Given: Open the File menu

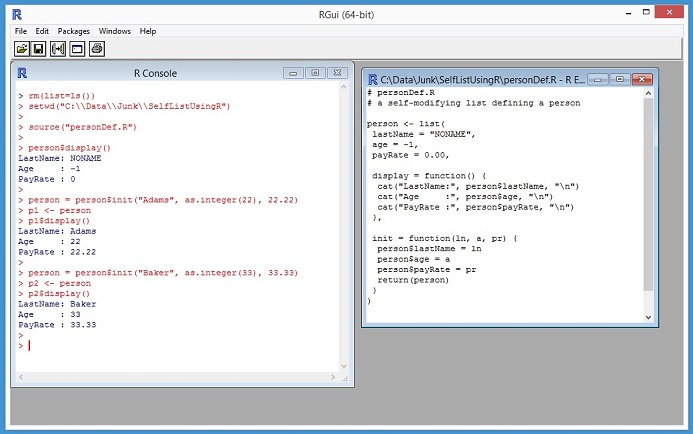Looking at the screenshot, I should (21, 31).
